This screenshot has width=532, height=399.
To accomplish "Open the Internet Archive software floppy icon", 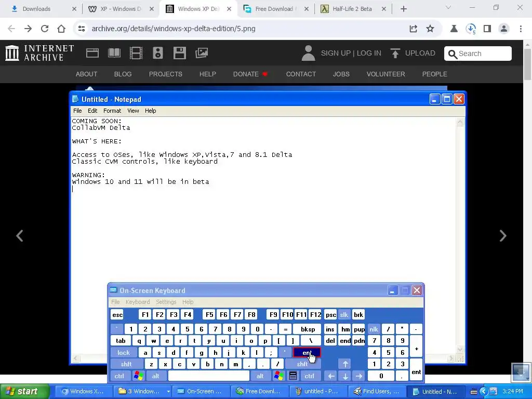I will tap(179, 53).
